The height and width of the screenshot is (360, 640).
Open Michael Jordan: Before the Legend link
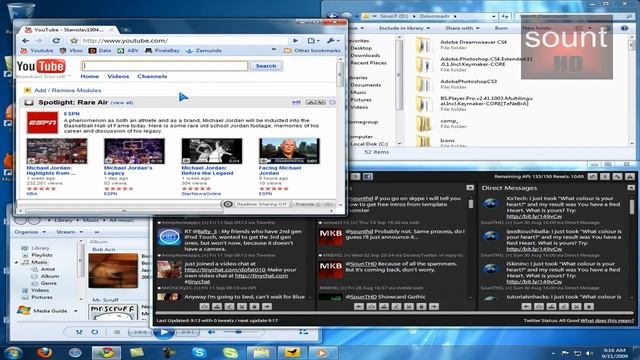coord(207,171)
